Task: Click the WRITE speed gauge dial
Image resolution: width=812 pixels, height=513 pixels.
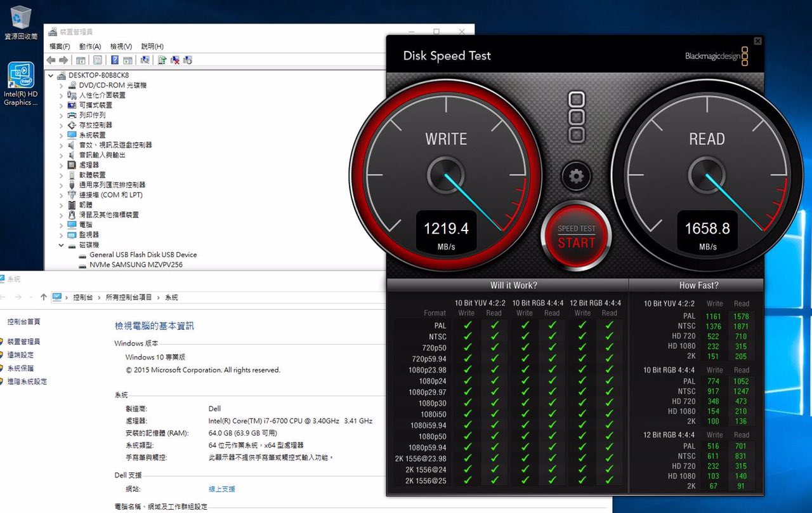Action: click(445, 174)
